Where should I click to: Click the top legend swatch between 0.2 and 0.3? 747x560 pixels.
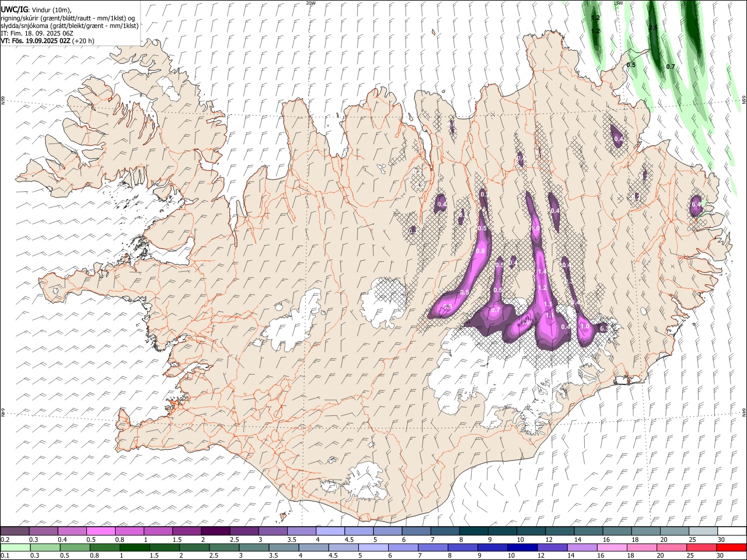15,531
